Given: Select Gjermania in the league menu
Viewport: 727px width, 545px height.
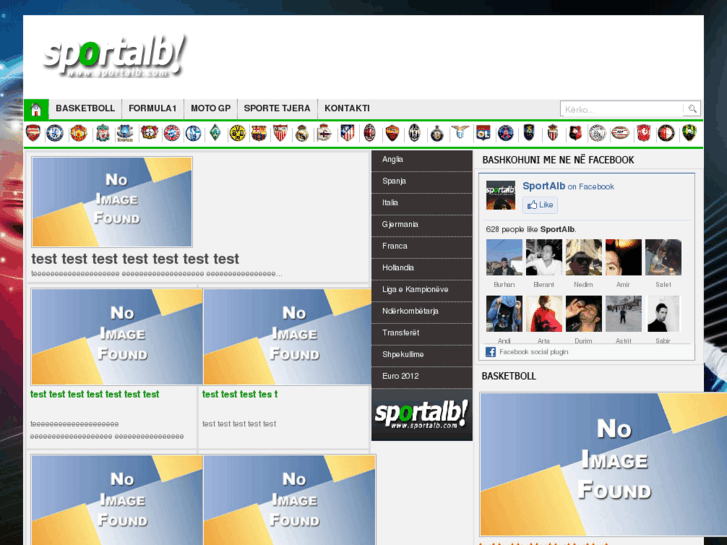Looking at the screenshot, I should point(422,224).
